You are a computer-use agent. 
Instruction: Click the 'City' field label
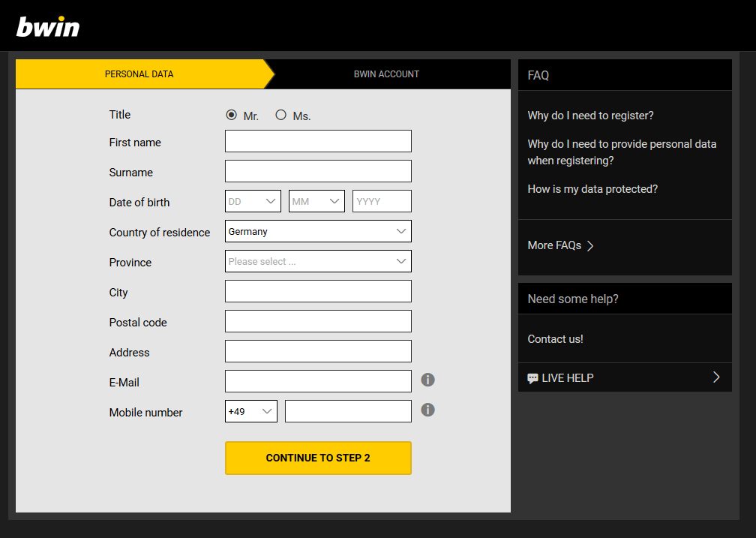118,293
